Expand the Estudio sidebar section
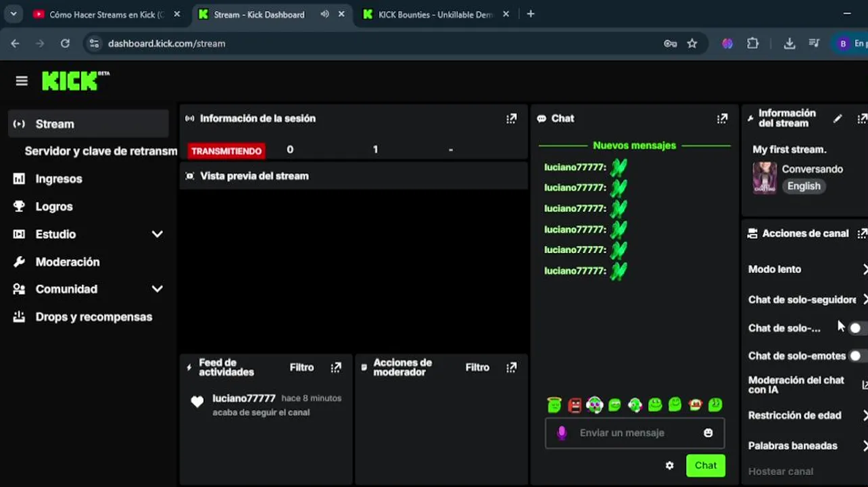The image size is (868, 487). pyautogui.click(x=158, y=234)
